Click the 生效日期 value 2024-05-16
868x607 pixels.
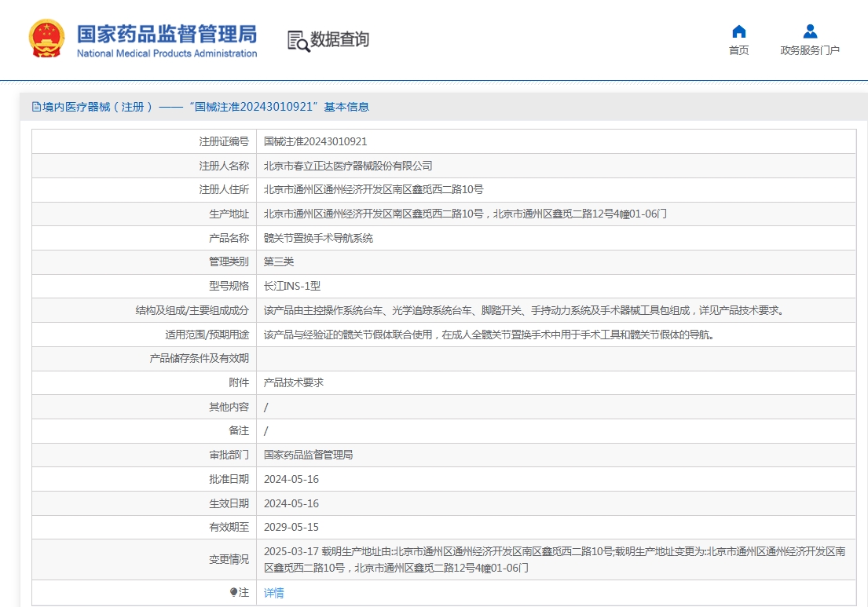(291, 503)
